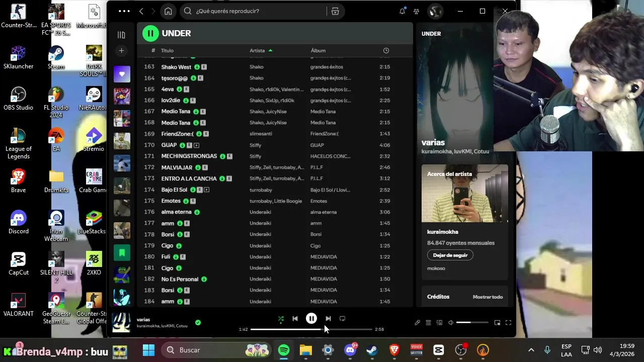Select the track MECHINGSTRONGAS
644x362 pixels.
189,156
